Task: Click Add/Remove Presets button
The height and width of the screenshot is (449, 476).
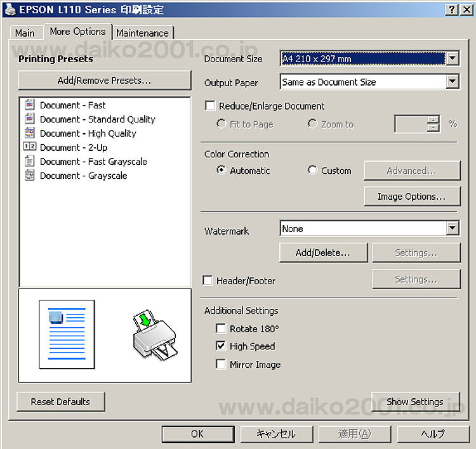Action: [105, 81]
